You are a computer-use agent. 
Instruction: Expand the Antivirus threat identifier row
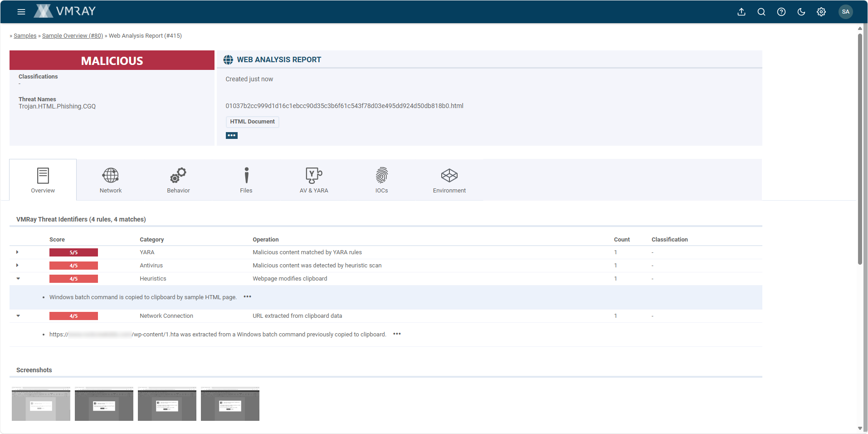coord(17,265)
